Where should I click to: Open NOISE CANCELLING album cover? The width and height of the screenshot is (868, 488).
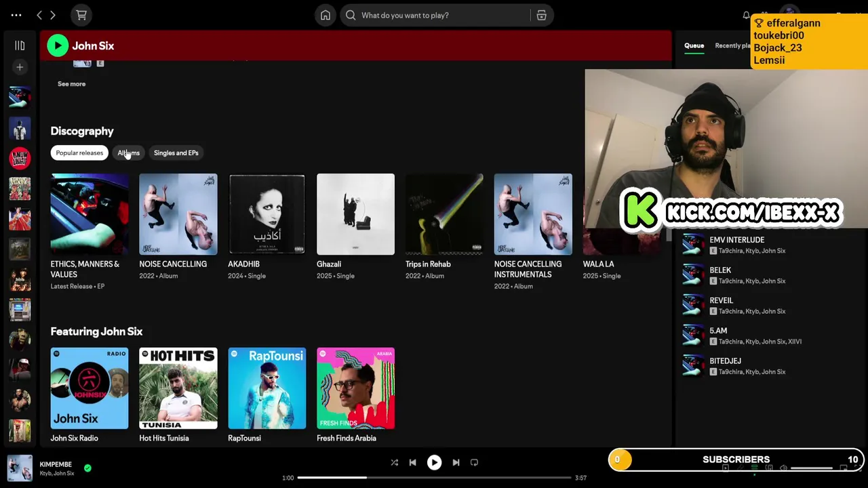[178, 214]
